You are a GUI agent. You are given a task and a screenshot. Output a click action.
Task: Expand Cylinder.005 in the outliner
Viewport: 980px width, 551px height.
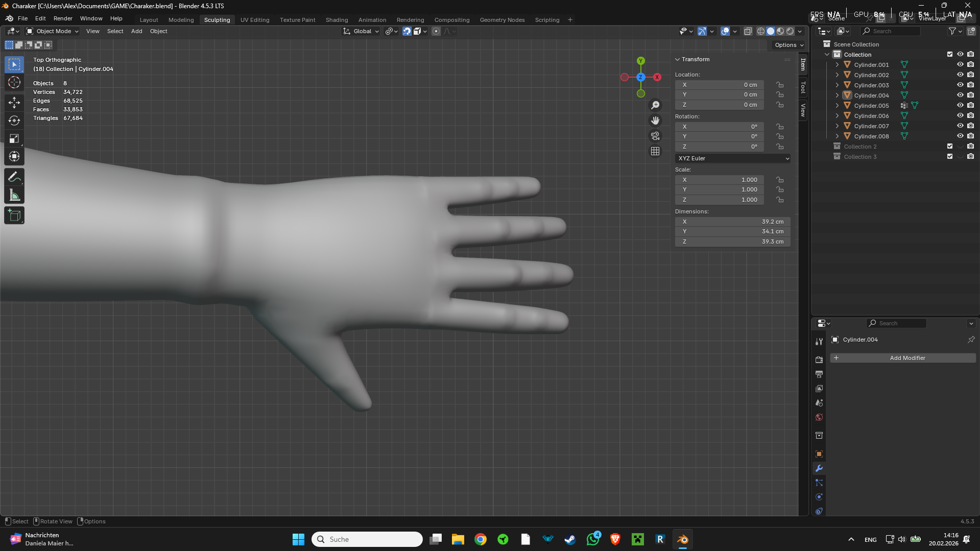tap(837, 106)
